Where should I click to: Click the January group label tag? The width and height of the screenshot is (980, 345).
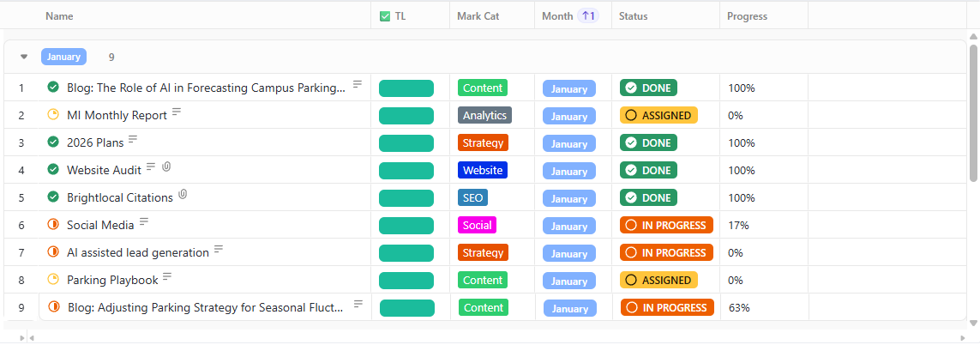(x=63, y=57)
